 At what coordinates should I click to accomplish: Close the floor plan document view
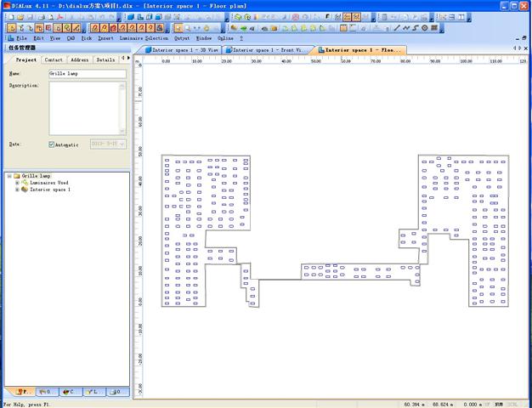click(526, 48)
